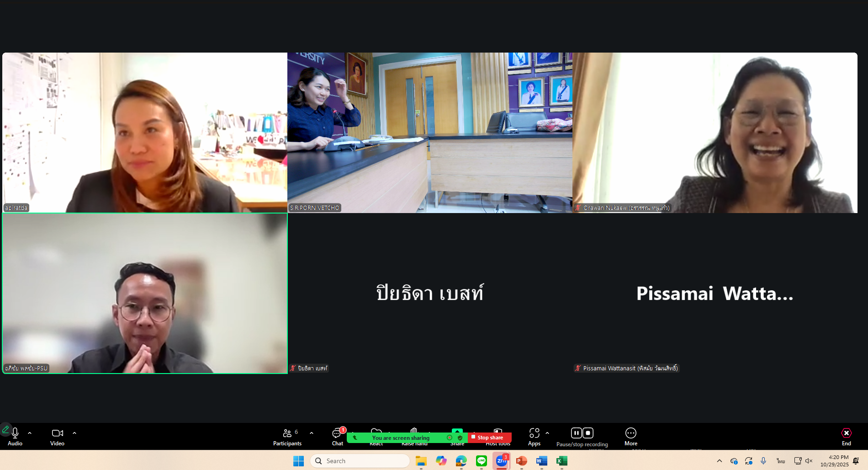868x470 pixels.
Task: Expand the video options arrow beside Video
Action: coord(74,433)
